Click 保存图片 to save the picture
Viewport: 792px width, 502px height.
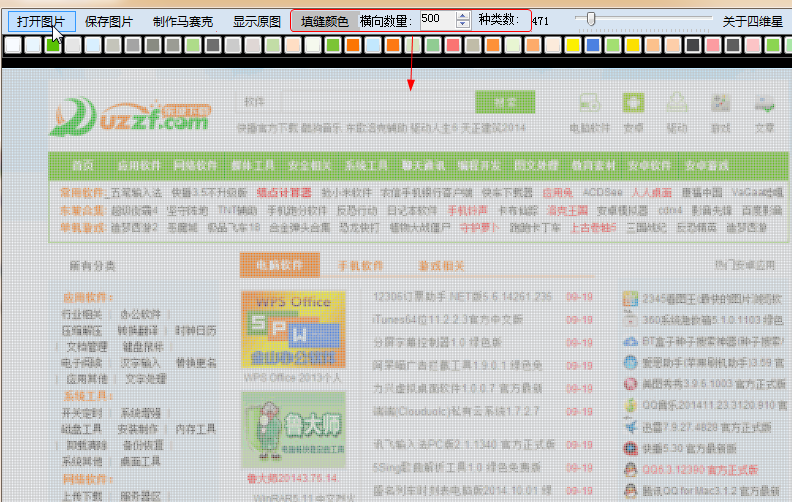coord(109,22)
